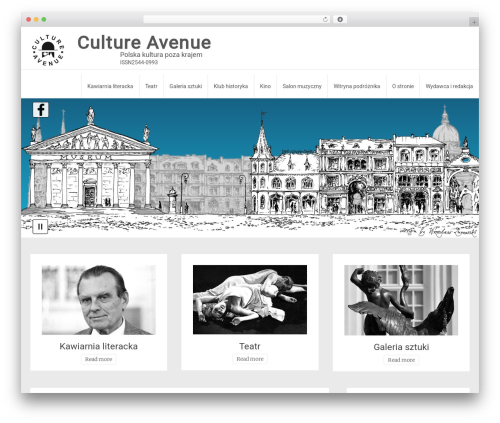Click the browser download icon button

click(x=340, y=19)
